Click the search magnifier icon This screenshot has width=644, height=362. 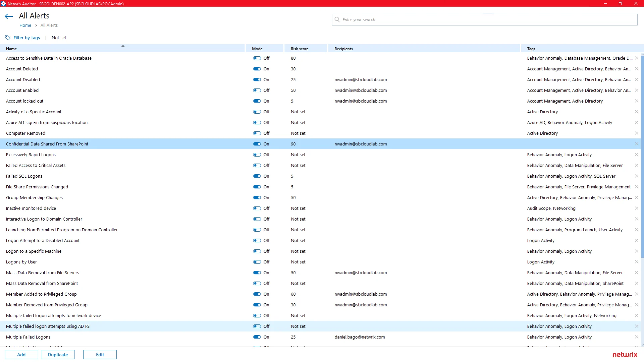point(337,19)
